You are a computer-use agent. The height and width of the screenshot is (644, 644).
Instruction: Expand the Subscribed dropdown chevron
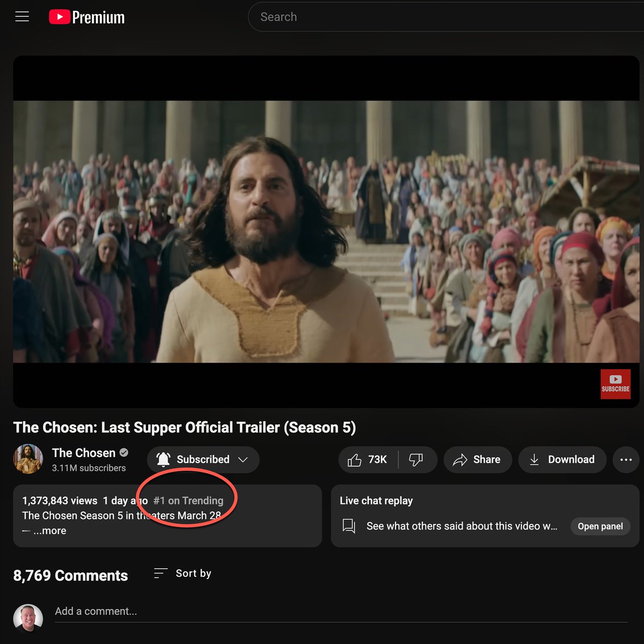tap(243, 459)
